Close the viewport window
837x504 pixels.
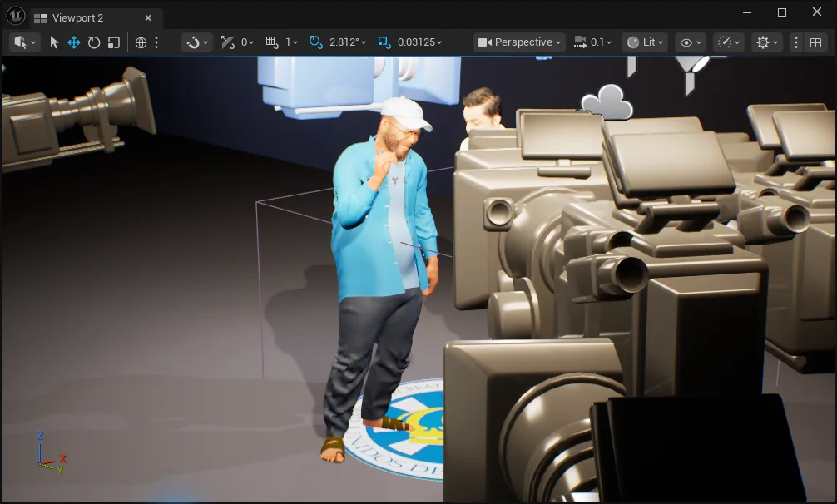point(817,12)
